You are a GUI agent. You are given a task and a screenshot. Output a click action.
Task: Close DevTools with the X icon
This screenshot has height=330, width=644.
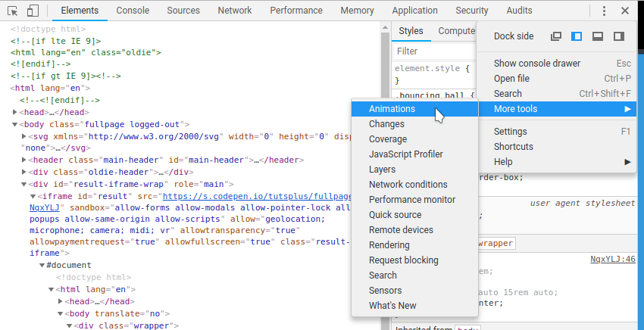[624, 11]
